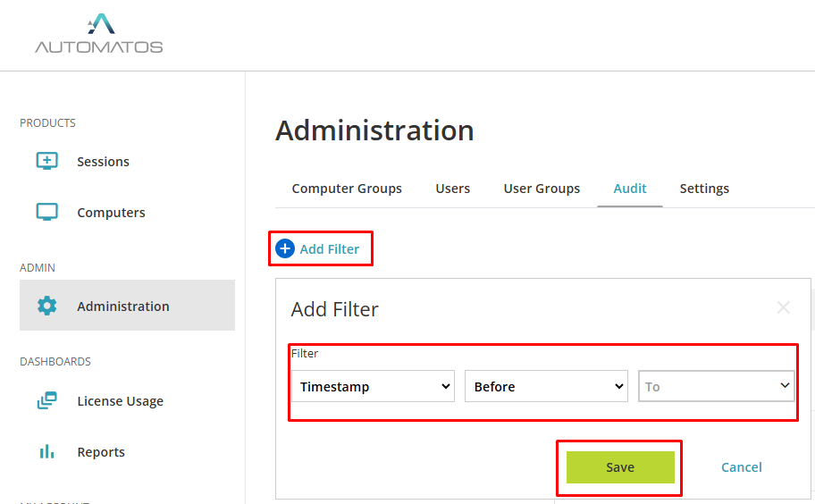Click the License Usage icon in sidebar

click(x=46, y=401)
